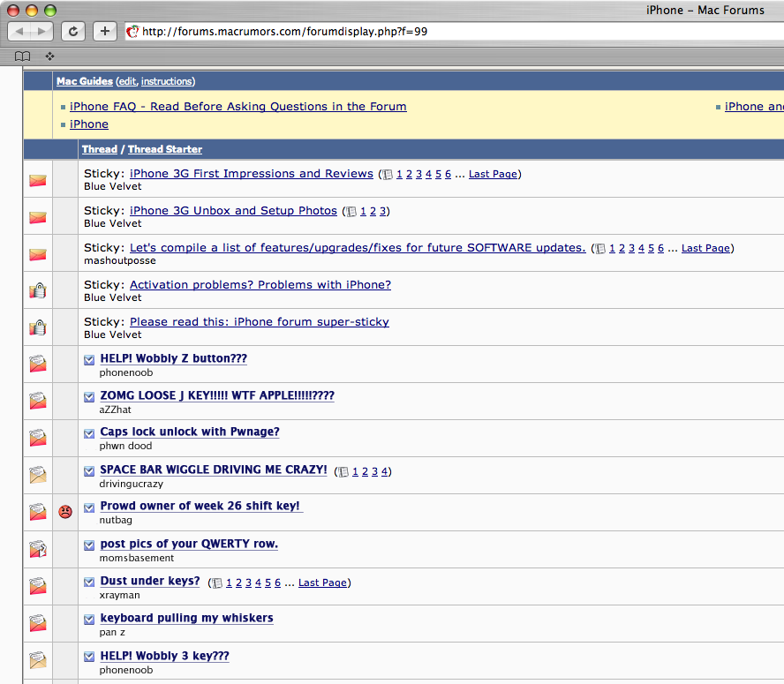Open Caps lock unlock with Pwnage? thread
The image size is (784, 684).
click(x=190, y=432)
